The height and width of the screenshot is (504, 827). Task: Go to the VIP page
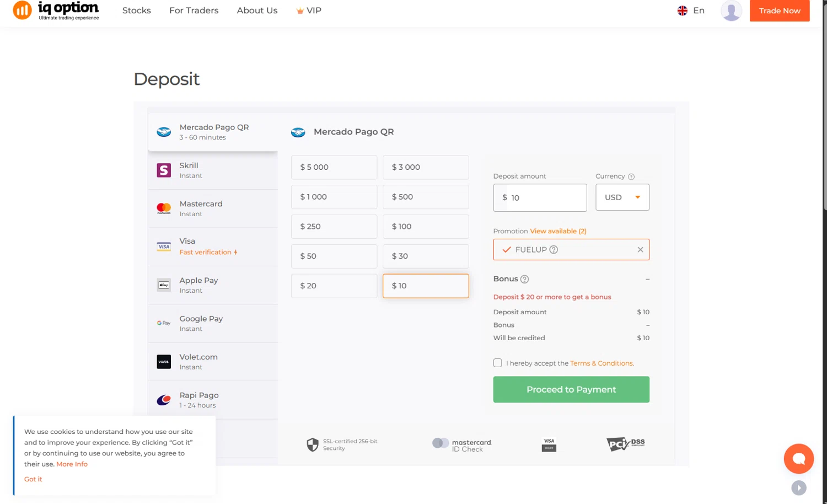[x=309, y=10]
